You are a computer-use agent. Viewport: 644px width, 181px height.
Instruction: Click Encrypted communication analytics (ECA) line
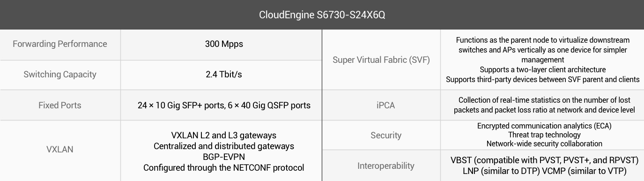pyautogui.click(x=544, y=126)
